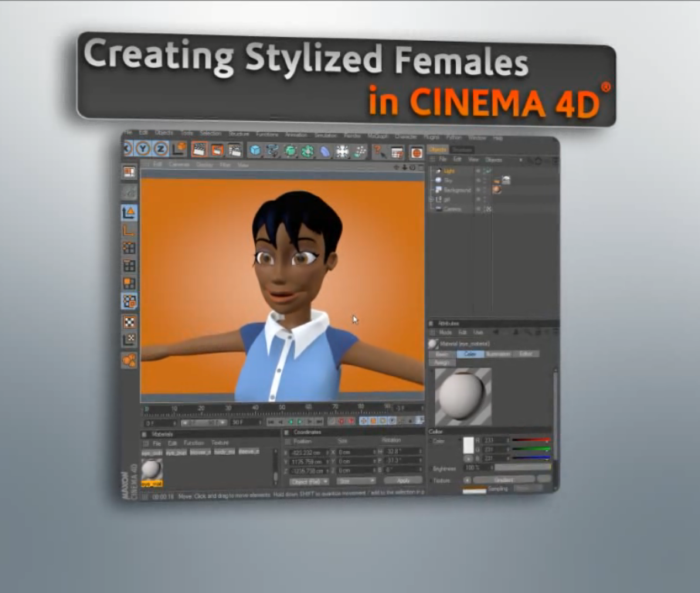Open the viewport Cameras menu

(x=179, y=164)
